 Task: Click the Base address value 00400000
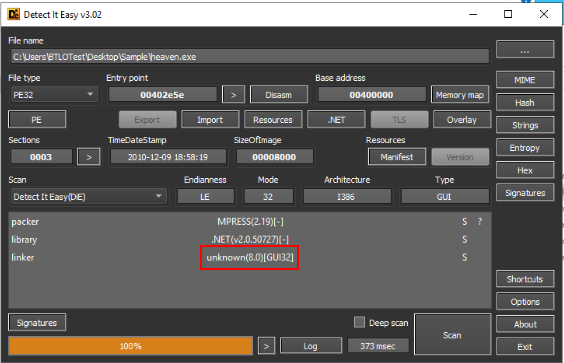click(x=372, y=95)
